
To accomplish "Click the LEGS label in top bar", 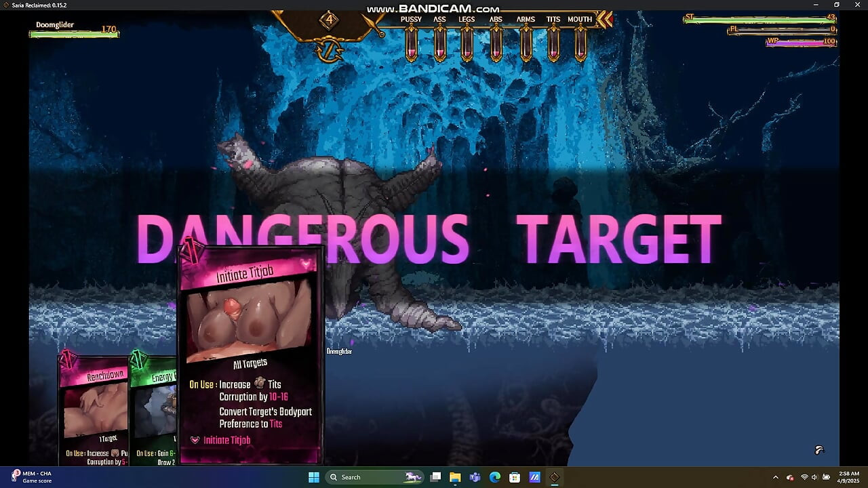I will coord(467,19).
